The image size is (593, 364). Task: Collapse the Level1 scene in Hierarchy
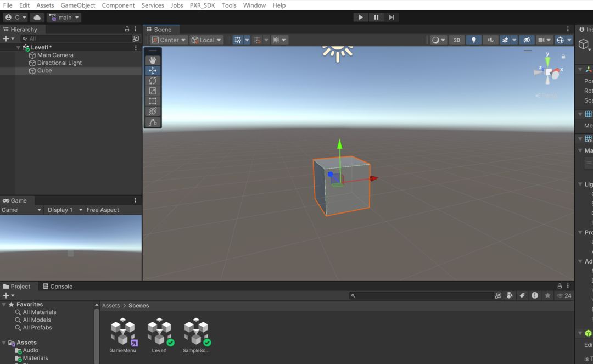point(18,48)
